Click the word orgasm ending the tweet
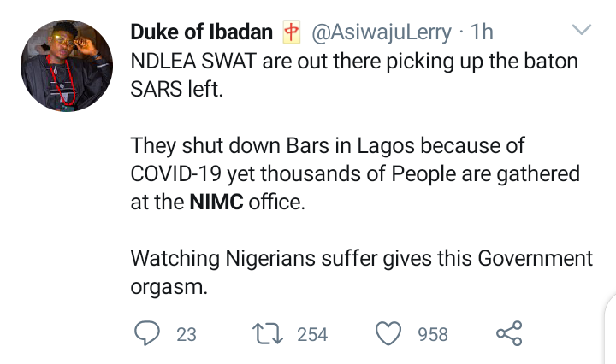The width and height of the screenshot is (616, 364). (x=169, y=286)
